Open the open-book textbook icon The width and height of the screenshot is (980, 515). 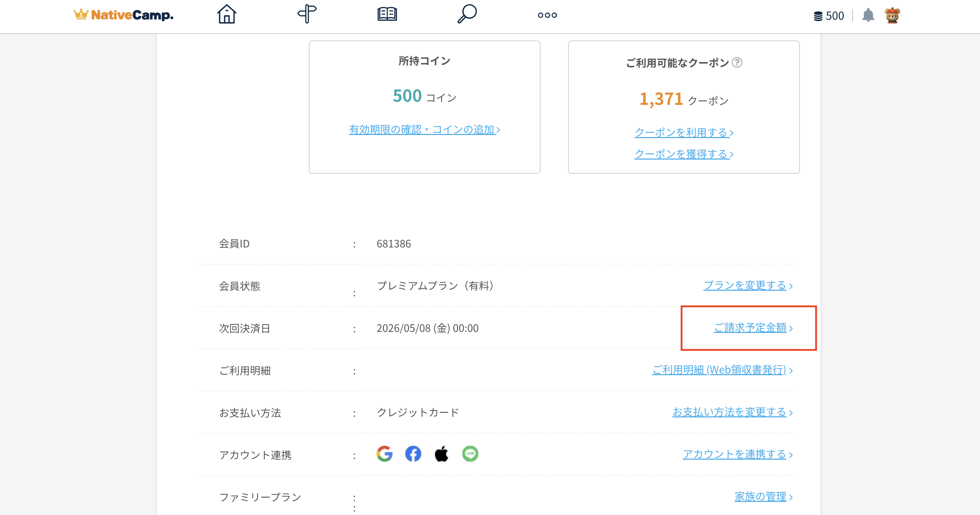coord(387,15)
